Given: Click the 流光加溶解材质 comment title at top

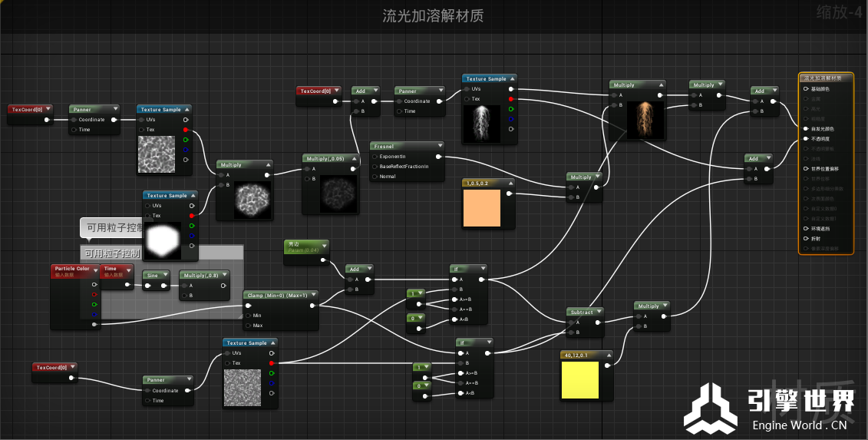Looking at the screenshot, I should click(x=433, y=15).
